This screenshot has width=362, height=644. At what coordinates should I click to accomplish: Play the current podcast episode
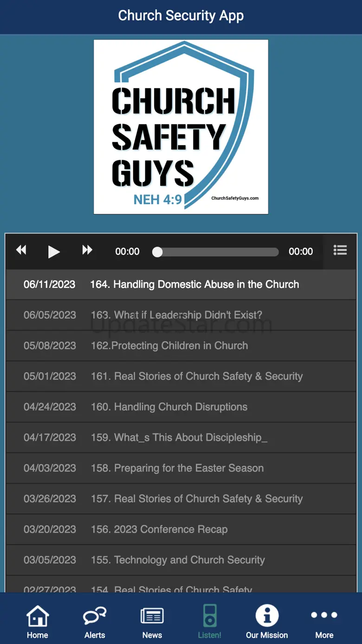click(x=54, y=252)
